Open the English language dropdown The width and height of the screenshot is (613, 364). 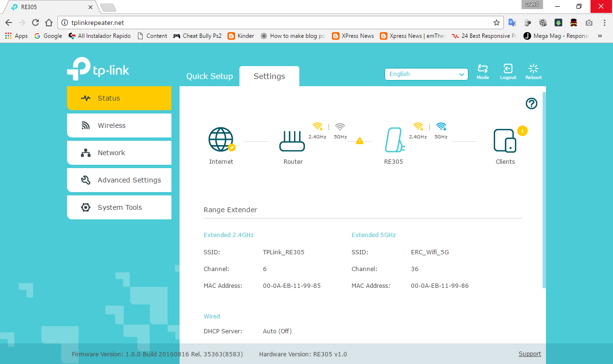[x=426, y=74]
